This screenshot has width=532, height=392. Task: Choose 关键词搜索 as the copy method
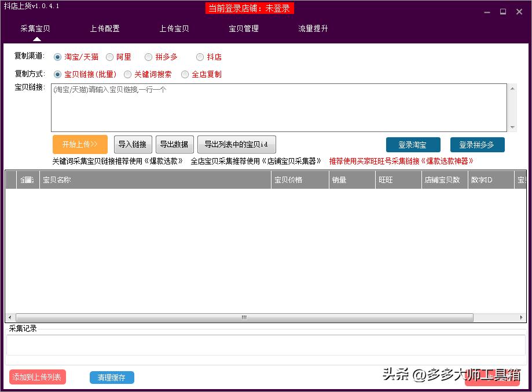pos(127,74)
